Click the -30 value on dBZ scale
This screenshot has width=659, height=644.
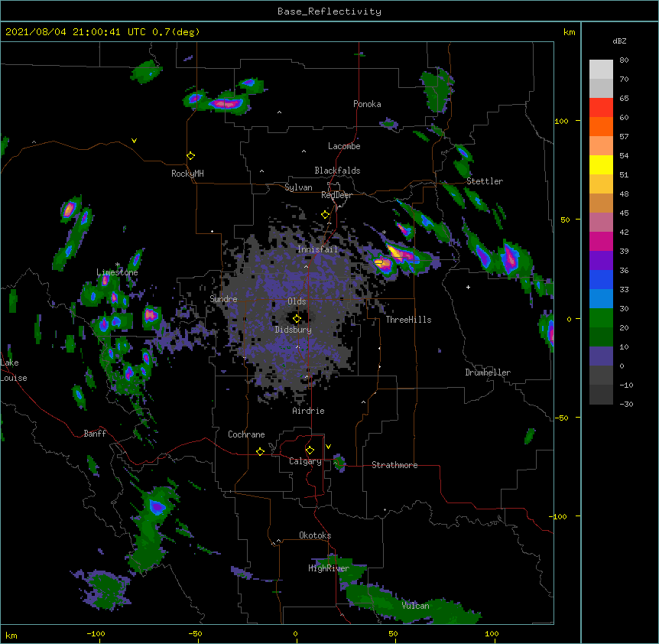pos(626,404)
